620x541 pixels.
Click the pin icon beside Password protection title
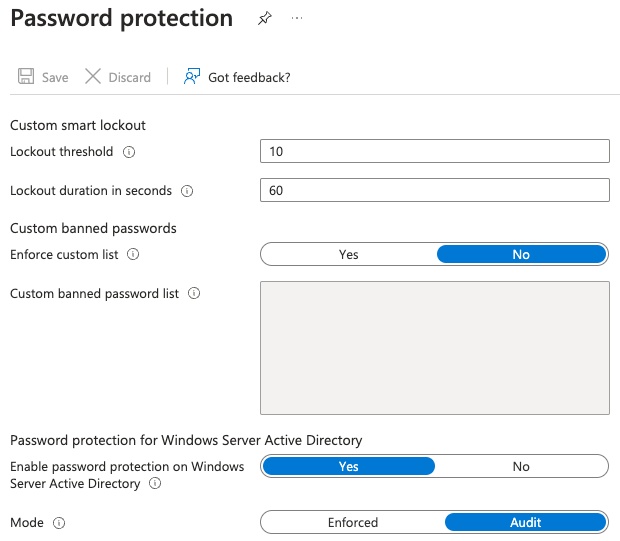point(264,19)
